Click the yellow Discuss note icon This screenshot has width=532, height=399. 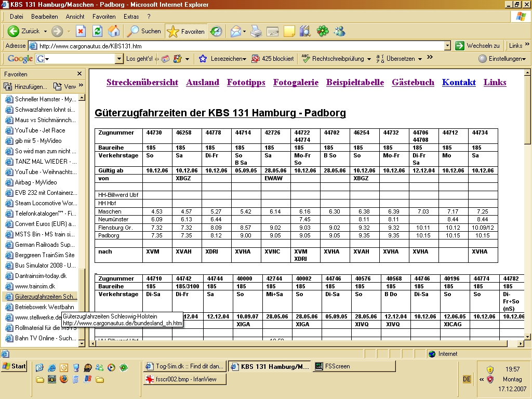click(289, 31)
